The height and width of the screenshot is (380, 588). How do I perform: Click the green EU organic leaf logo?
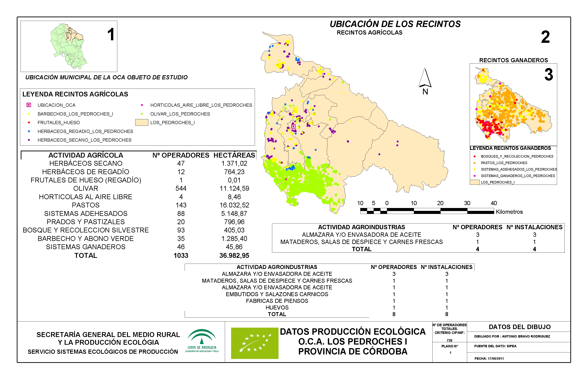point(255,343)
